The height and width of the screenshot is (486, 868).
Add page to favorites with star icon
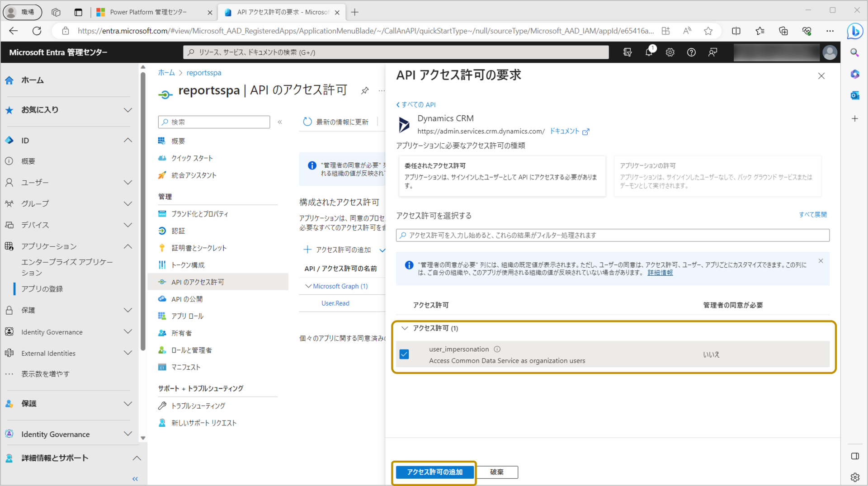708,31
